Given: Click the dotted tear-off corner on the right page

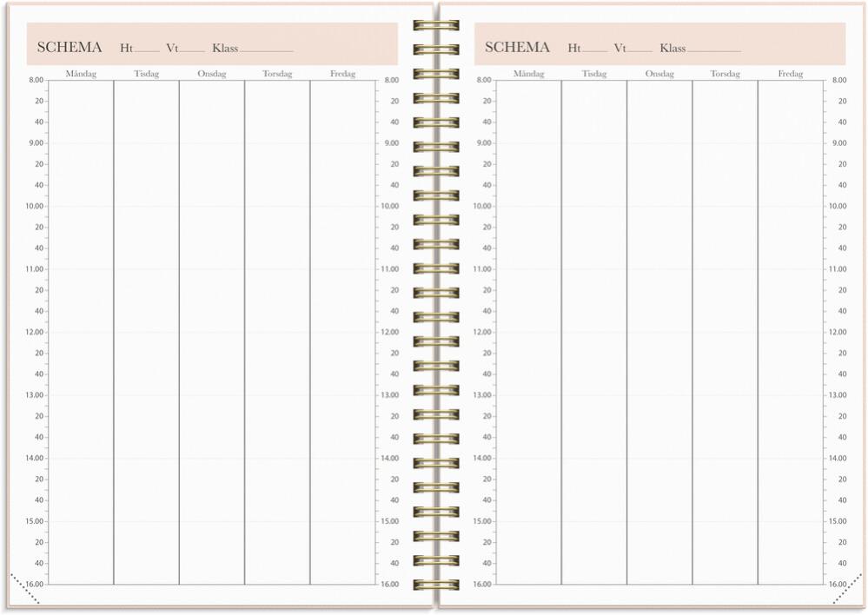Looking at the screenshot, I should pyautogui.click(x=847, y=589).
